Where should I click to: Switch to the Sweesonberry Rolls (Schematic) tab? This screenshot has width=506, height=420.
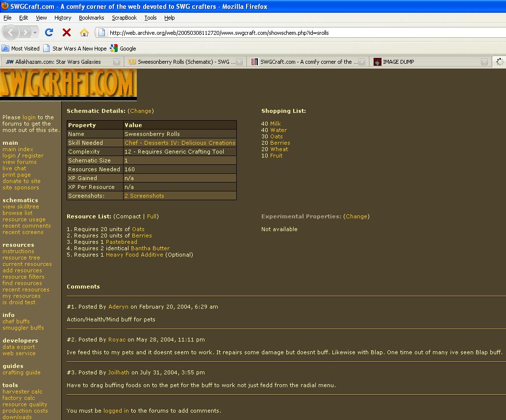tap(184, 62)
